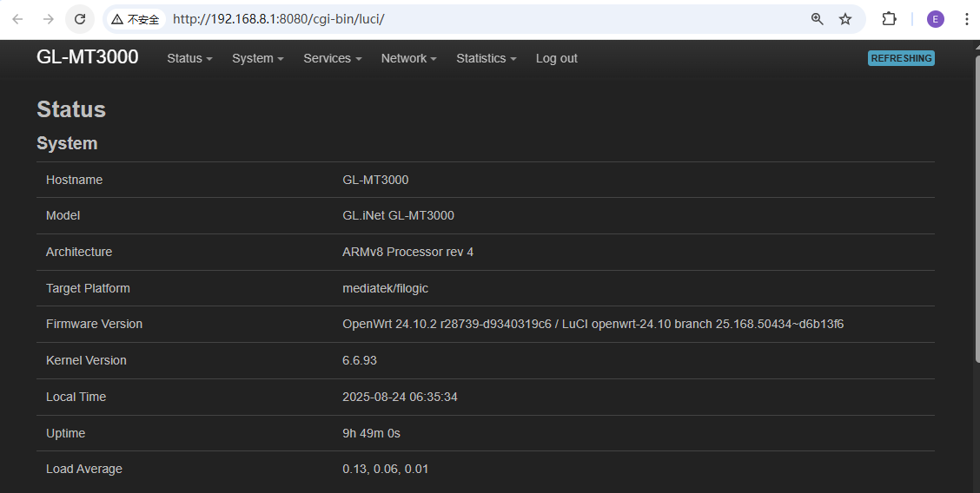Click the zoom magnifier icon in address bar

pos(817,19)
